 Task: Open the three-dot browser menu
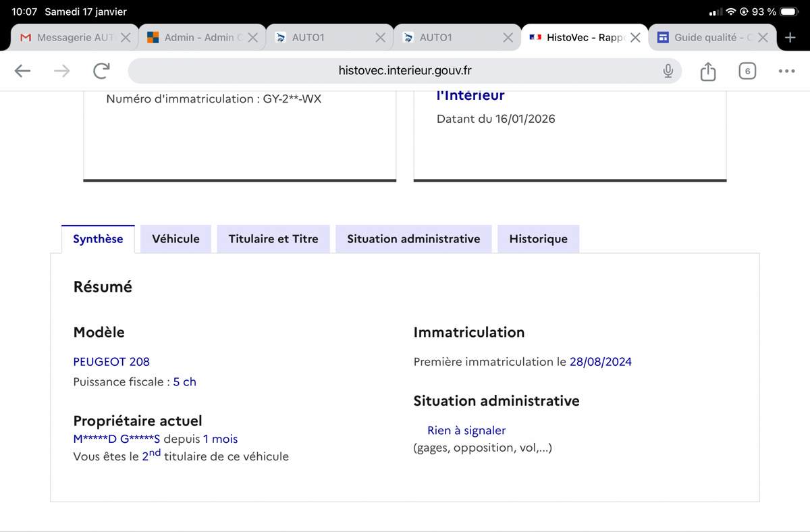click(x=786, y=71)
